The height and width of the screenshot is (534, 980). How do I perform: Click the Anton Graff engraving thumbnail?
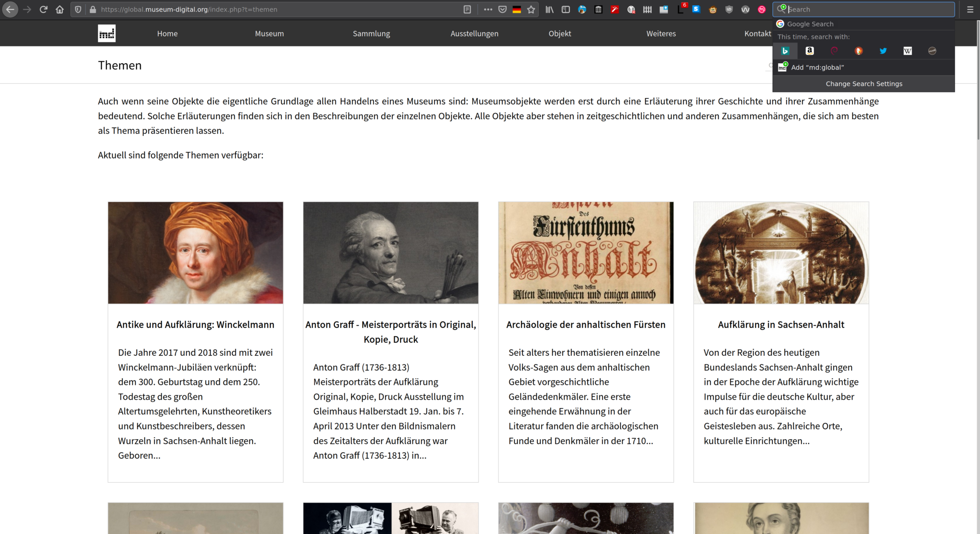(390, 253)
